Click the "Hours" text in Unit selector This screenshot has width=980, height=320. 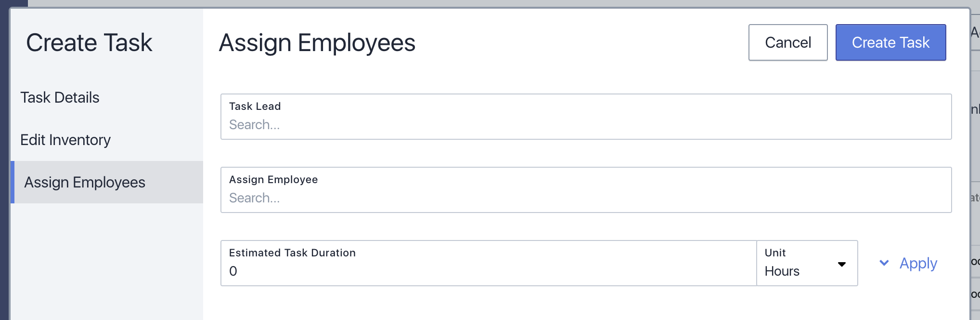click(x=782, y=271)
